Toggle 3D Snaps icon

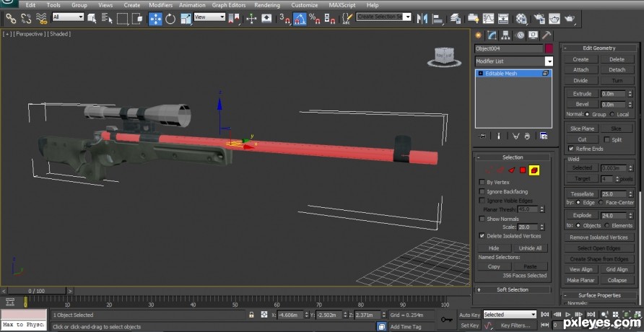coord(284,18)
